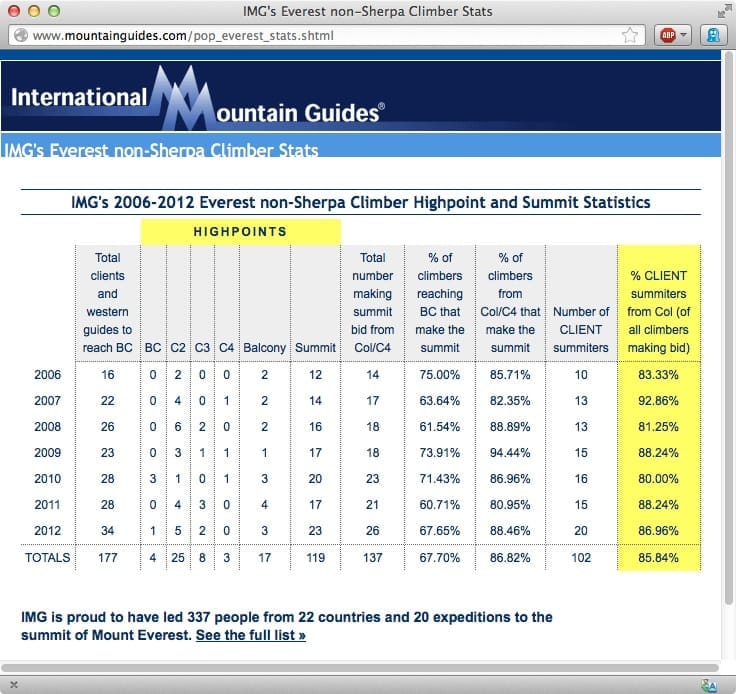Click the 2008 row label
Image resolution: width=736 pixels, height=694 pixels.
47,427
